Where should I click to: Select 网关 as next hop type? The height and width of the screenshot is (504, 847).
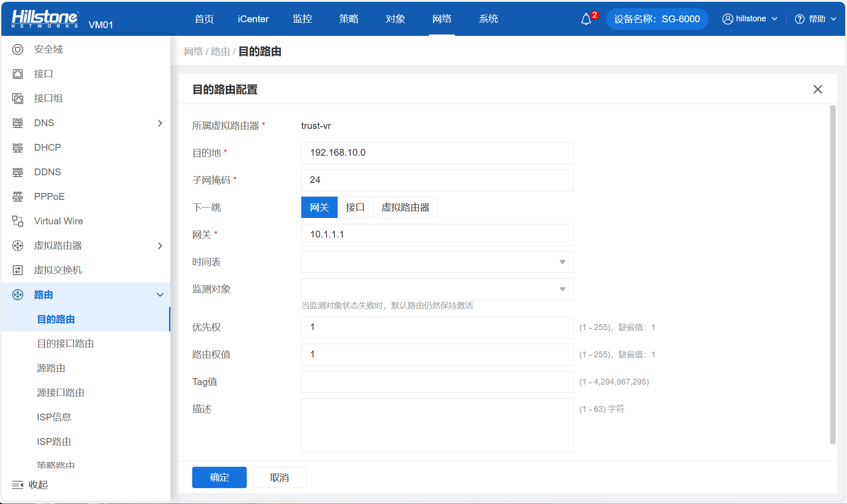[319, 208]
